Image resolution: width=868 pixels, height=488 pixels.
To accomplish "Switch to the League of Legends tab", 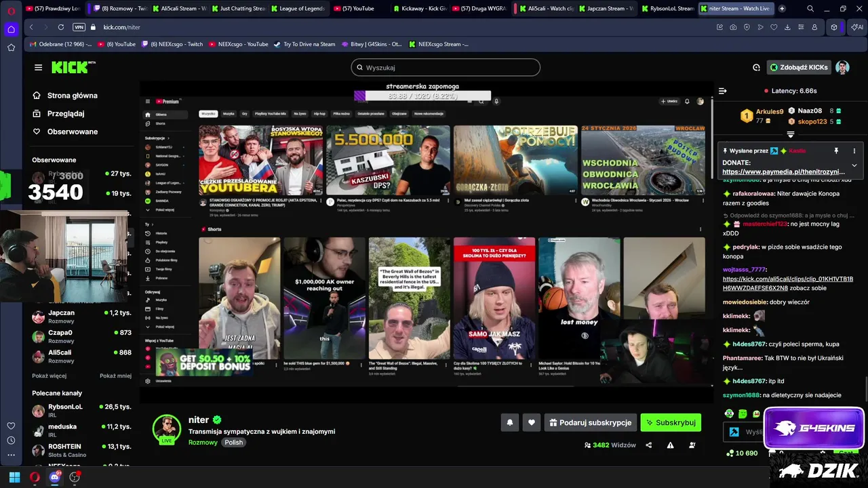I will (x=297, y=9).
